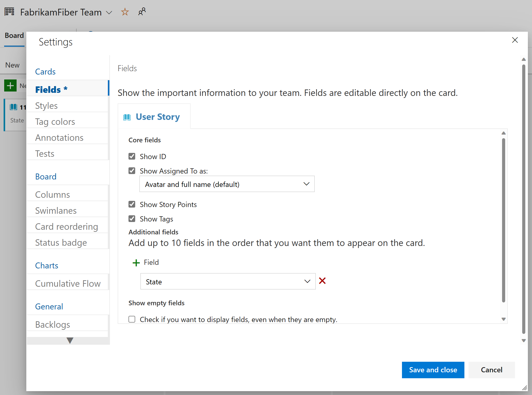Expand the State additional field dropdown
Screen dimensions: 532x395
[307, 282]
